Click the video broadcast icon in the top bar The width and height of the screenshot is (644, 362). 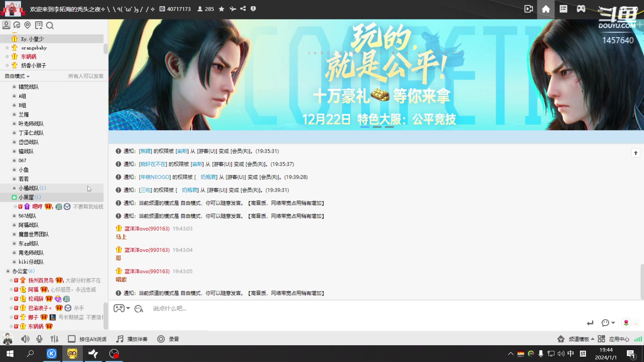528,9
